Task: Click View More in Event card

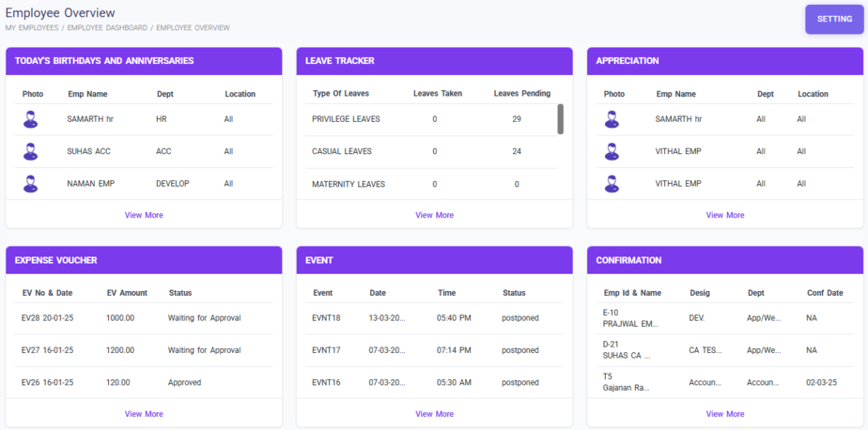Action: tap(434, 414)
